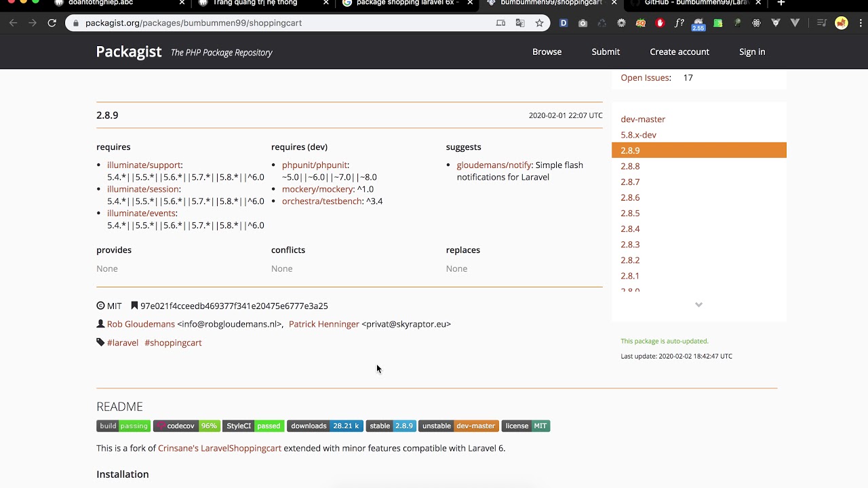Close the package shopping laravel tab
Viewport: 868px width, 488px height.
pyautogui.click(x=470, y=3)
